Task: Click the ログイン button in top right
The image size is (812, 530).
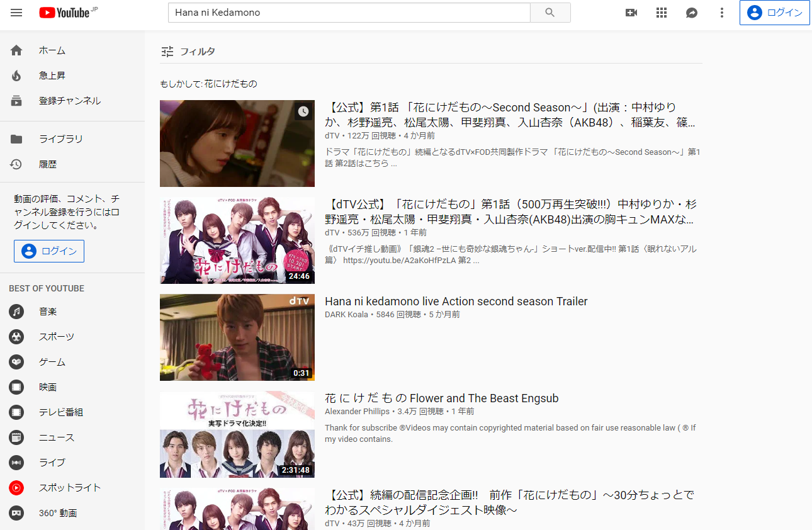Action: coord(775,13)
